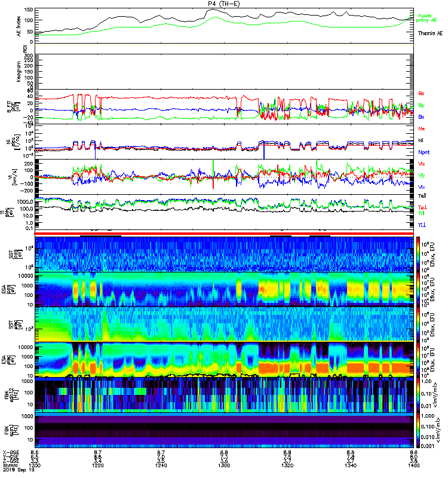The height and width of the screenshot is (478, 448).
Task: Click the "150" tick on AE Index axis
Action: [x=29, y=10]
